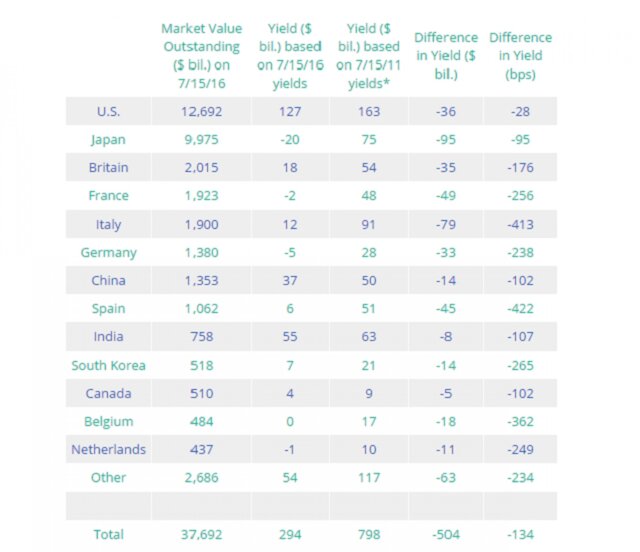The image size is (640, 552).
Task: Click the 37,692 total market value cell
Action: click(x=200, y=535)
